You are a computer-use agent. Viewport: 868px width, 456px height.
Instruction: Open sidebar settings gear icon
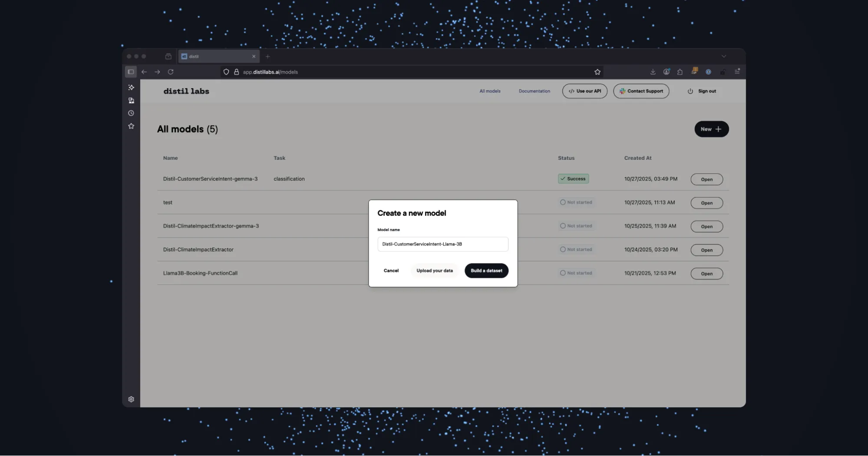point(131,400)
